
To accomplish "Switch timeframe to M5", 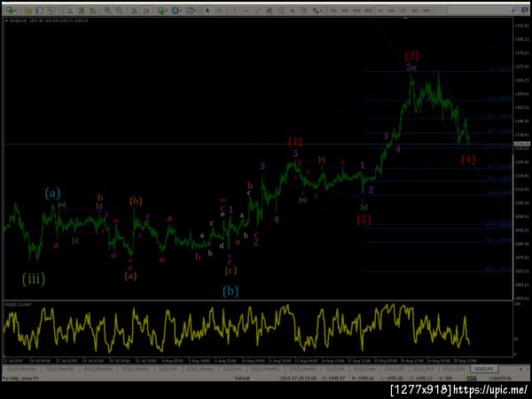I will (345, 11).
